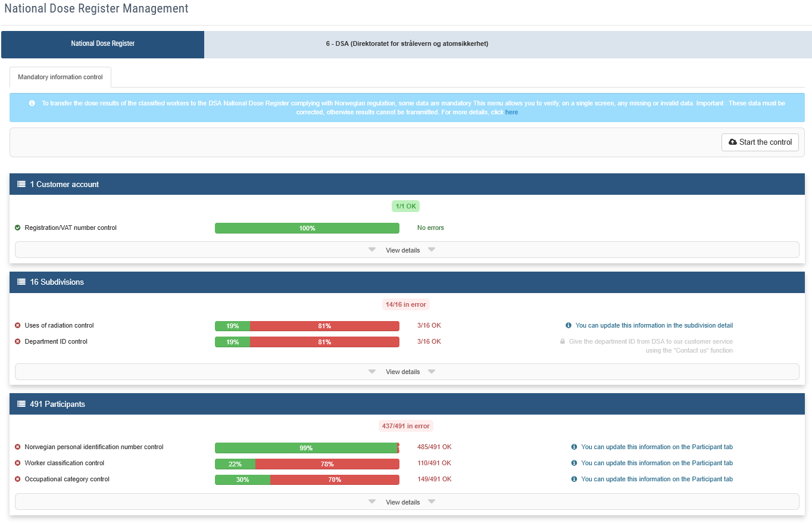812x523 pixels.
Task: Click info icon beside subdivision detail hint
Action: coord(569,325)
